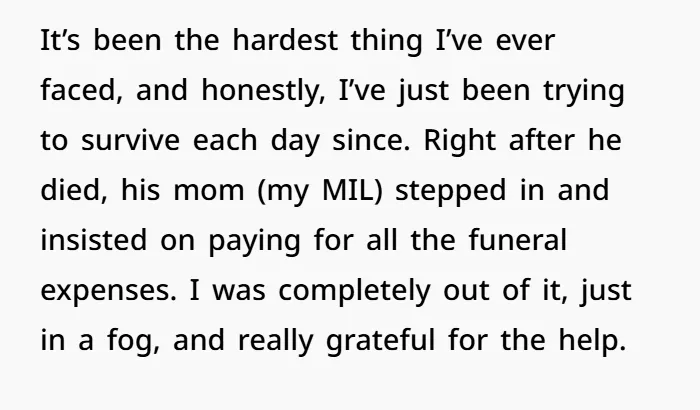700x410 pixels.
Task: Click the word "funeral" in the paragraph
Action: pos(518,240)
